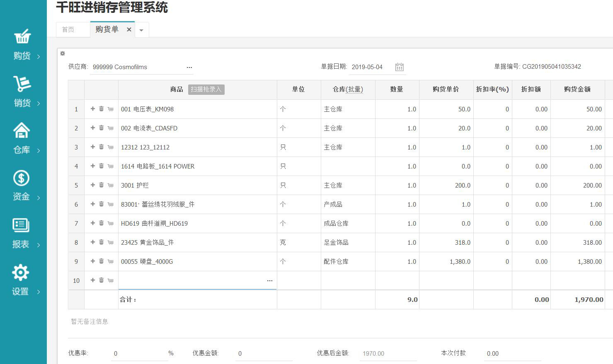
Task: Open the tab list dropdown arrow
Action: pos(141,30)
